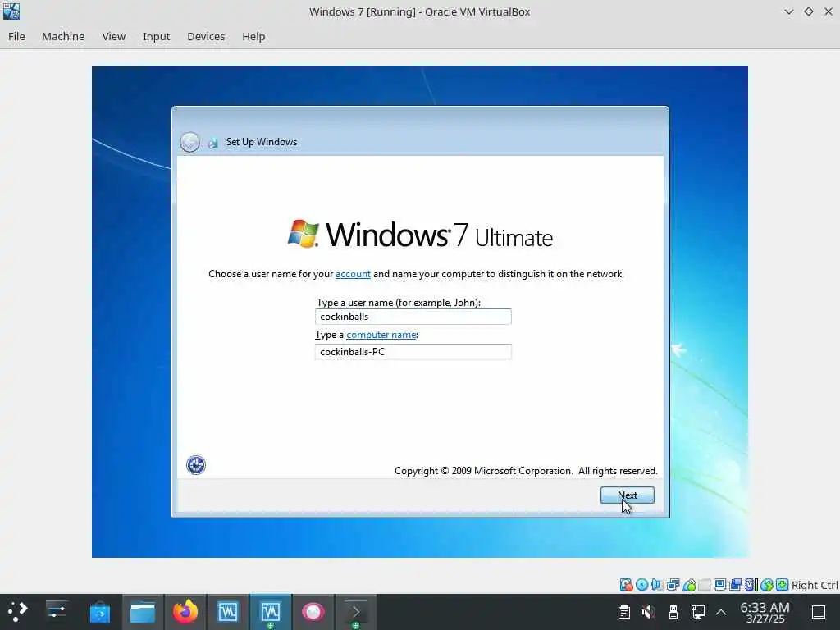Viewport: 840px width, 630px height.
Task: Open the File menu
Action: [x=16, y=36]
